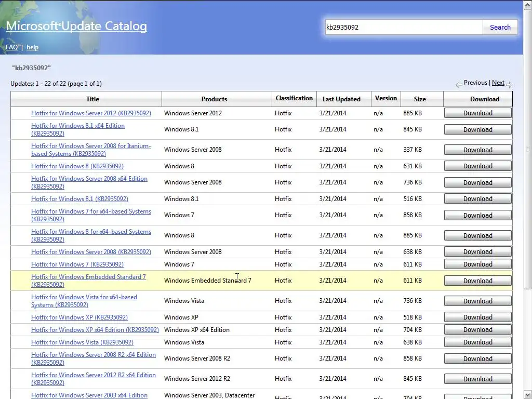
Task: Open the help link
Action: (33, 47)
